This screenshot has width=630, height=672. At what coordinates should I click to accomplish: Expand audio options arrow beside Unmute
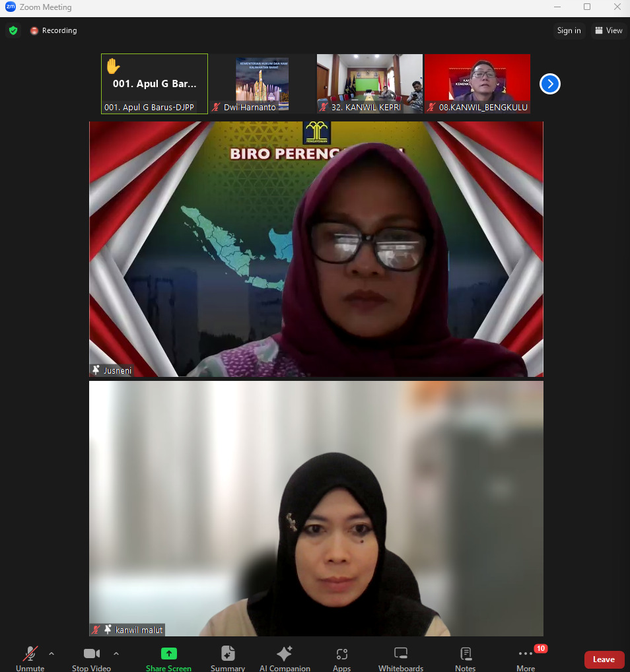pos(52,654)
